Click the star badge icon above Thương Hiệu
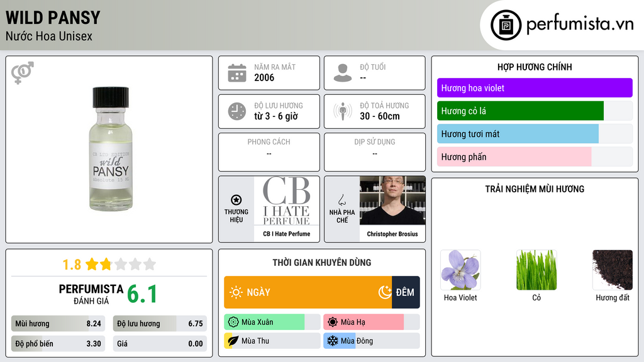The width and height of the screenshot is (644, 362). pos(236,200)
